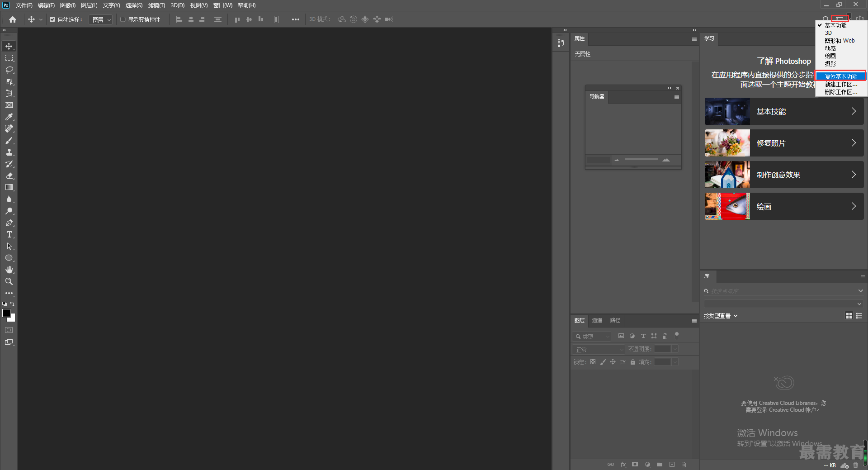This screenshot has height=470, width=868.
Task: Change screen mode button in toolbox
Action: pos(9,342)
